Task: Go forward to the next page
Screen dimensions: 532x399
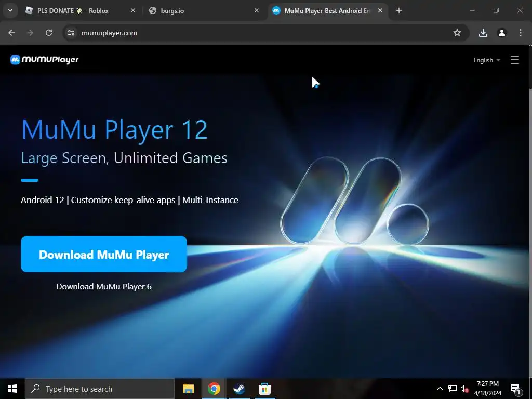Action: (30, 33)
